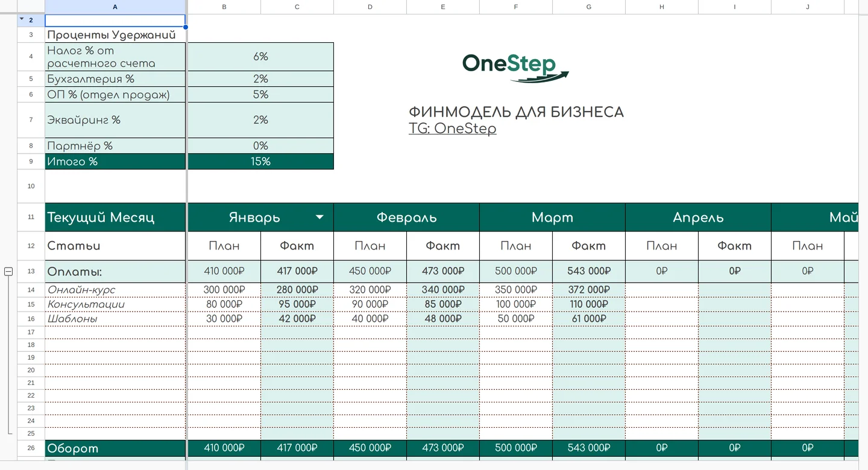Select the Онлайн-курс row label
The image size is (868, 470).
tap(115, 290)
